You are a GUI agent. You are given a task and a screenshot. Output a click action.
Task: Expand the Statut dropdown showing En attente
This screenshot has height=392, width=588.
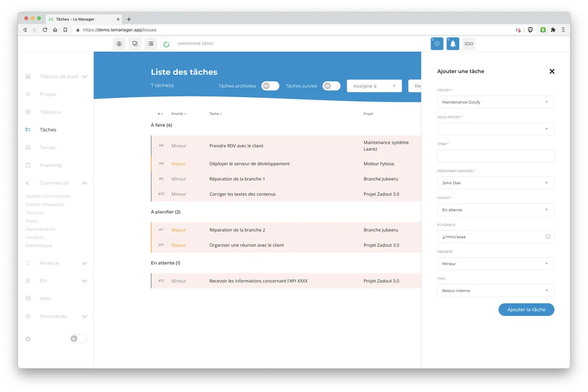point(495,210)
